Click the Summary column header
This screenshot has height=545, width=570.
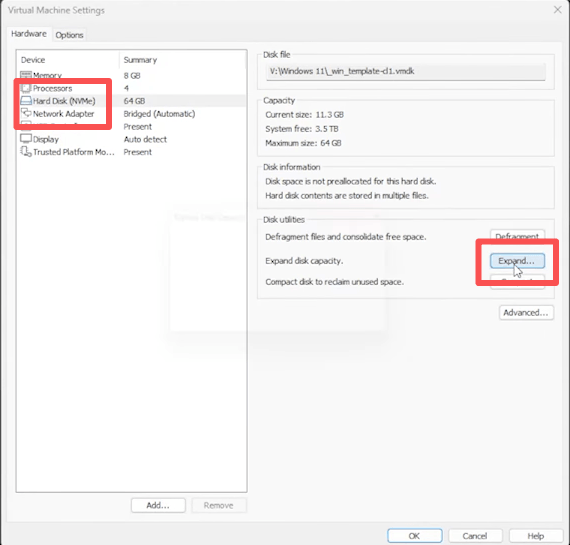140,60
